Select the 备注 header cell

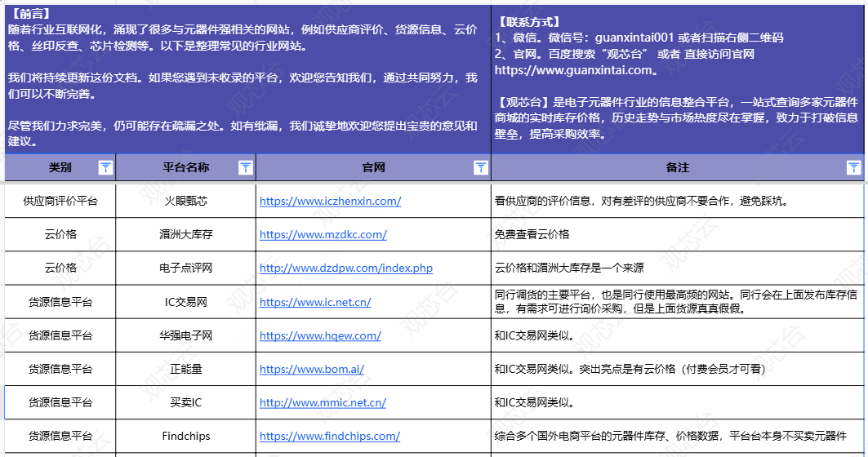tap(678, 167)
